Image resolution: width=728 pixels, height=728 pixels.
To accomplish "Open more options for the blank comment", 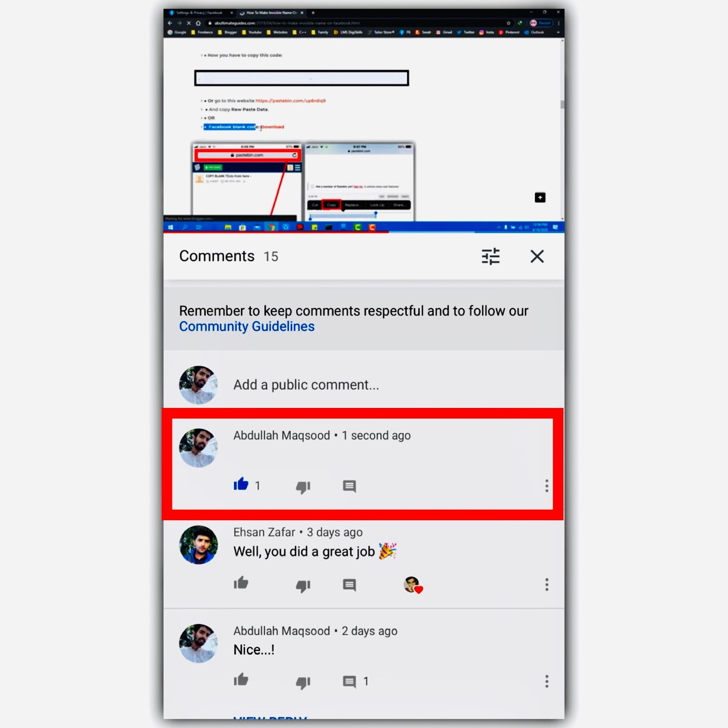I will (x=546, y=485).
